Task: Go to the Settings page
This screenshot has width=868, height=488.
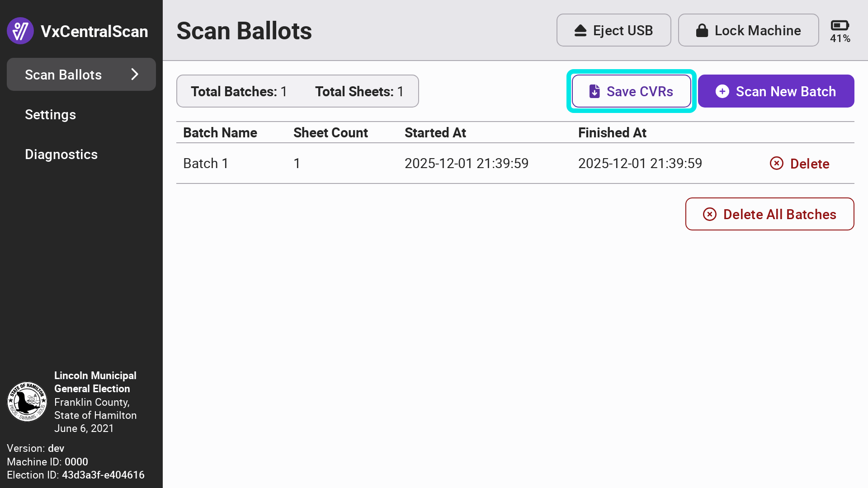Action: coord(50,114)
